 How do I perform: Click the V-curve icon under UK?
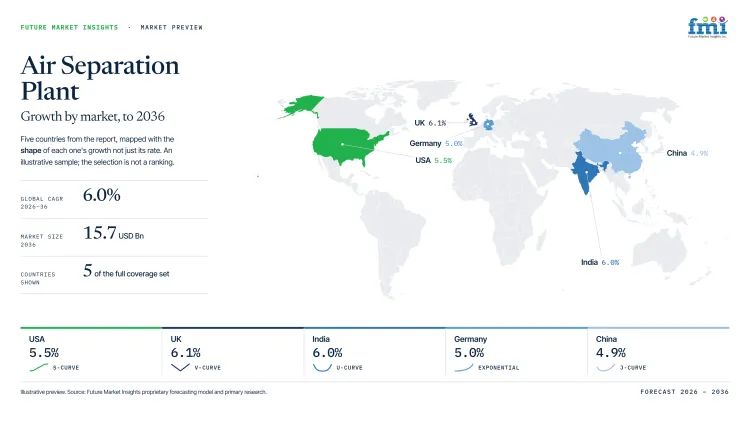pyautogui.click(x=180, y=367)
